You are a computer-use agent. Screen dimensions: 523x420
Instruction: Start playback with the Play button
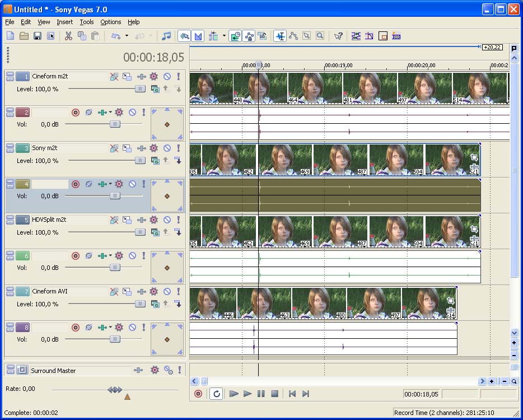247,394
